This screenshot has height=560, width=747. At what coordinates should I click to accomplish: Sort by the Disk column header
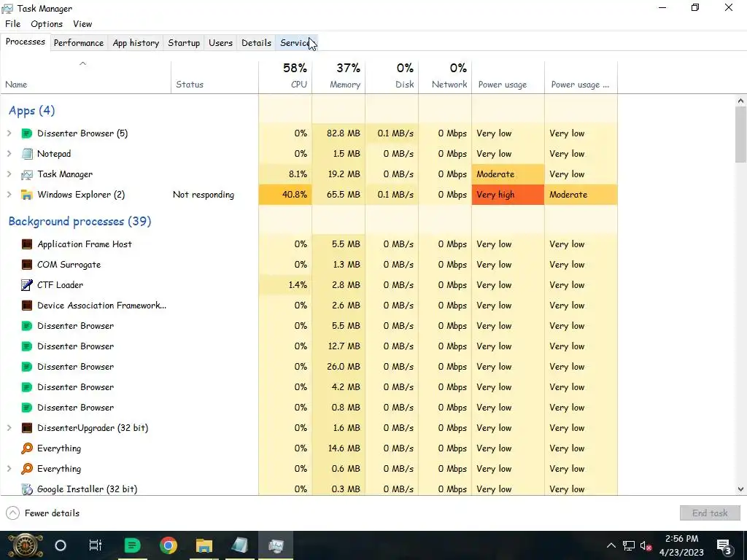point(392,77)
